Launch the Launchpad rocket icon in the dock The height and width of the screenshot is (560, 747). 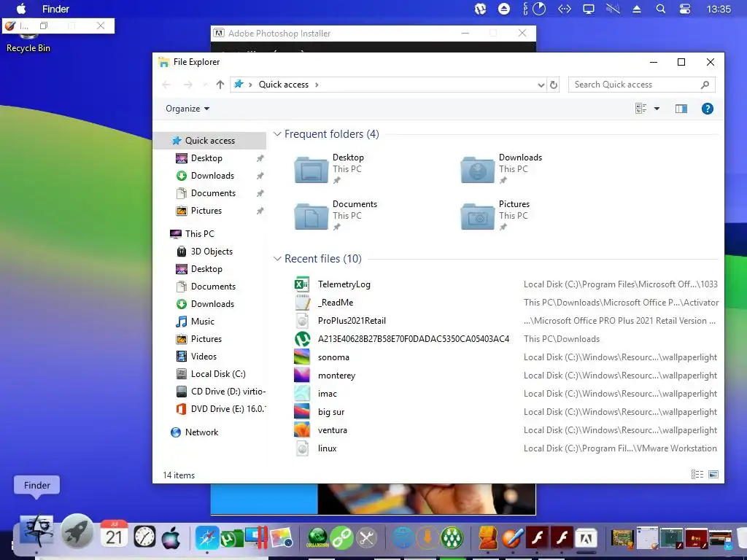tap(77, 532)
